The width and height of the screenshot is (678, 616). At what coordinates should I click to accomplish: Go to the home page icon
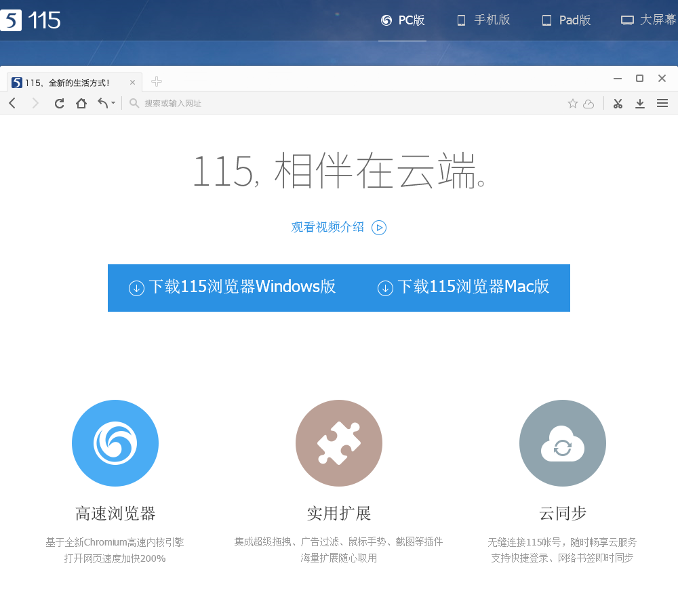click(81, 103)
